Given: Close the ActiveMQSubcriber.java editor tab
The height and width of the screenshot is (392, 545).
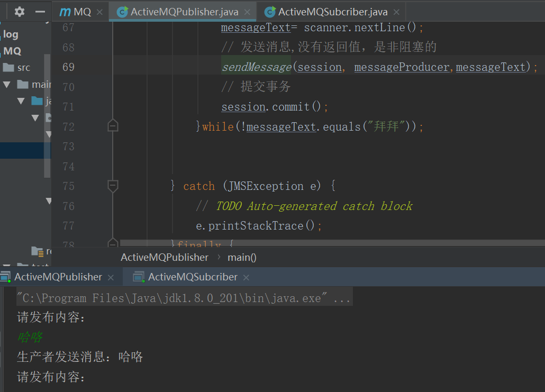Looking at the screenshot, I should 396,12.
